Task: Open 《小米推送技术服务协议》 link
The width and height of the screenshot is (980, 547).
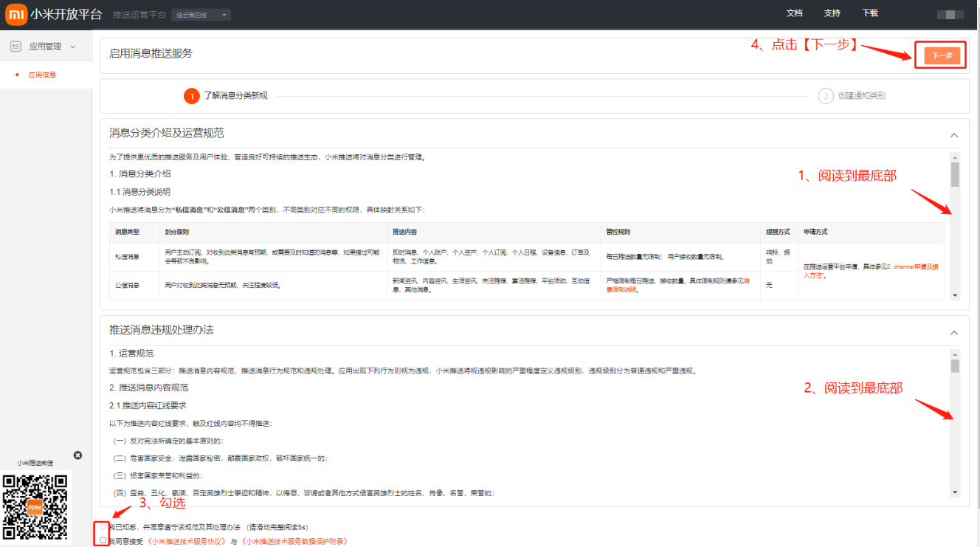Action: [186, 541]
